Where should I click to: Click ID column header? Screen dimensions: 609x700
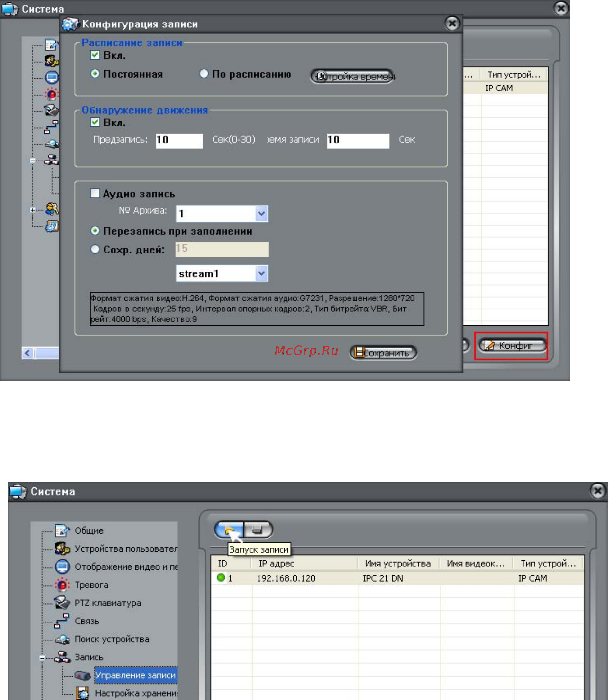(x=231, y=563)
